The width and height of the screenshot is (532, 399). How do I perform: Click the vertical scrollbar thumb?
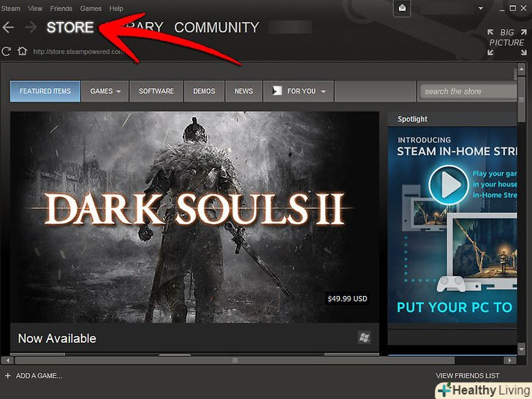tap(522, 99)
